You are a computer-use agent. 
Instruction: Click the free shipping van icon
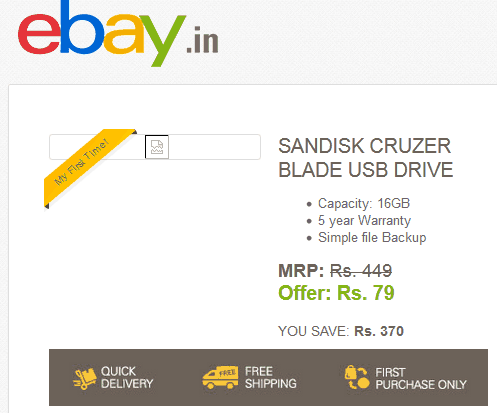(220, 377)
